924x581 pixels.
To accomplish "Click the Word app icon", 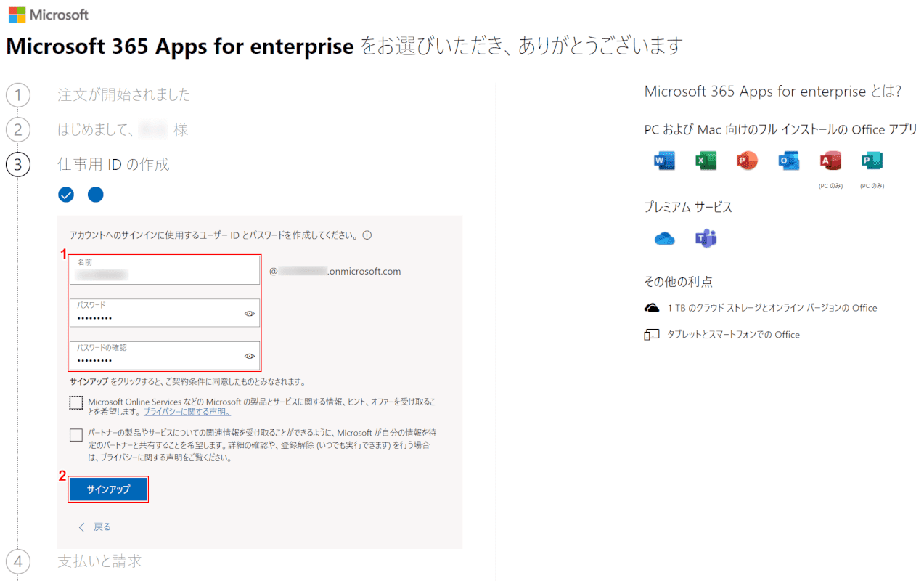I will (664, 161).
